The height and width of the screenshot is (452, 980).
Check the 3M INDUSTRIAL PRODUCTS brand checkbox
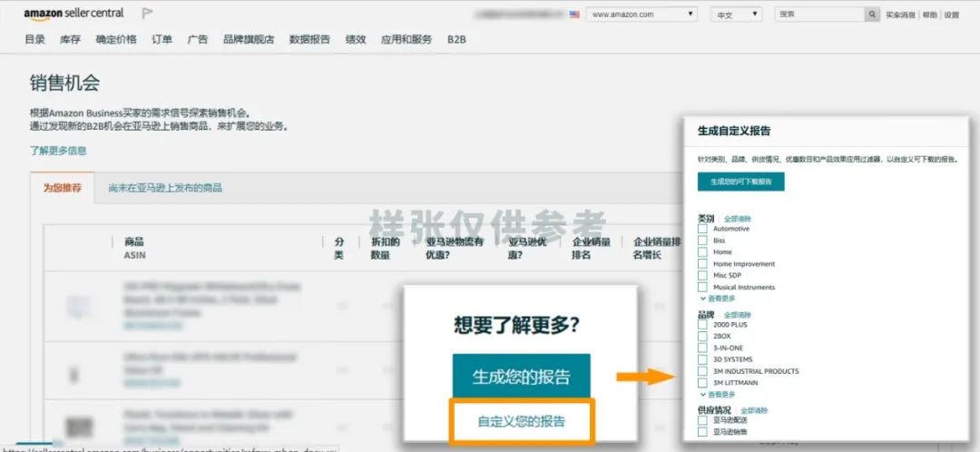tap(702, 371)
